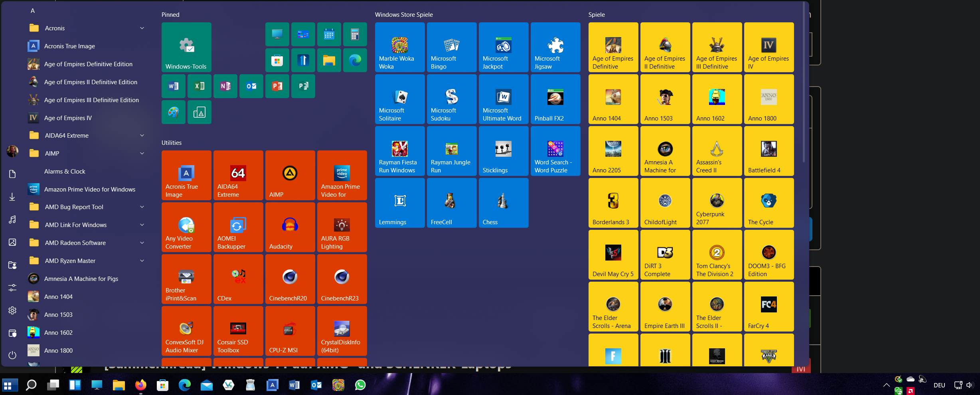Expand the AIMP folder chevron in app list

pyautogui.click(x=142, y=153)
